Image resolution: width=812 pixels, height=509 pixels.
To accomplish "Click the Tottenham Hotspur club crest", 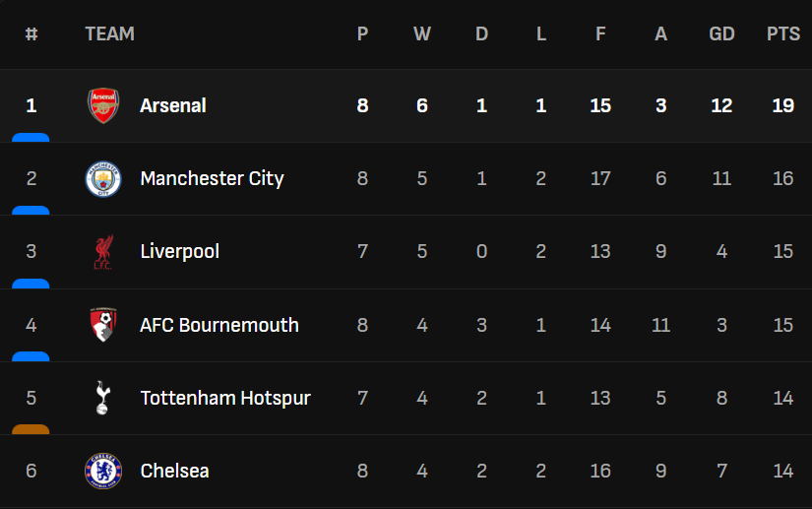I will pos(103,398).
